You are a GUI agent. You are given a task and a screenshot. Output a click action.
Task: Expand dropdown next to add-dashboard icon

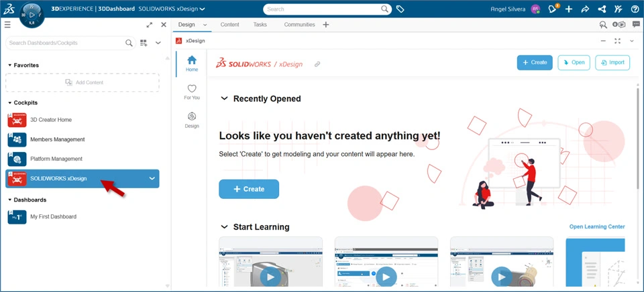(158, 43)
